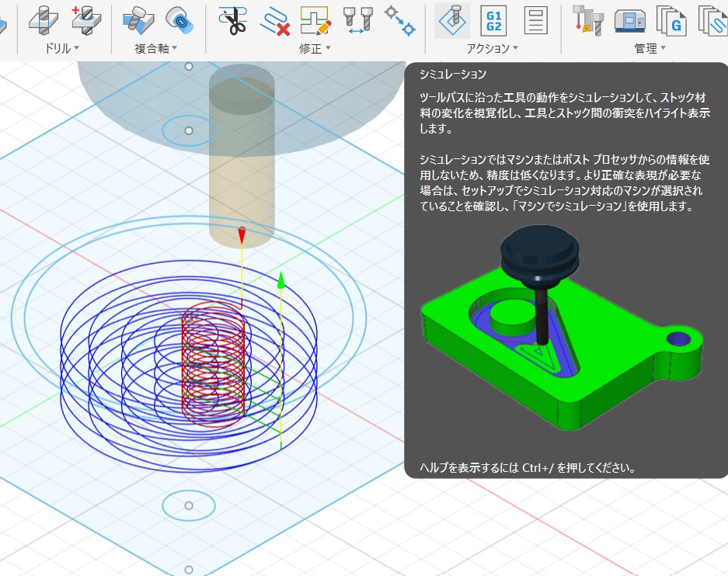Select the multi-axis rotary tool icon
This screenshot has width=728, height=576.
[x=179, y=21]
